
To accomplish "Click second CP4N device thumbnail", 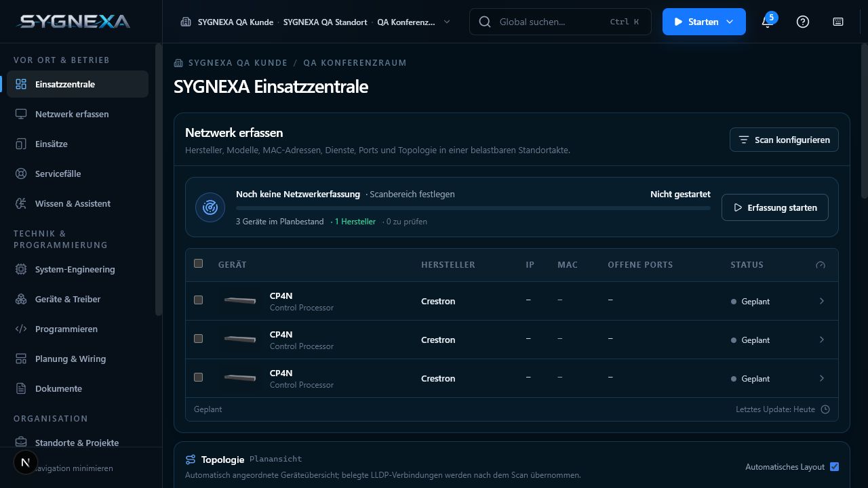I will point(240,340).
